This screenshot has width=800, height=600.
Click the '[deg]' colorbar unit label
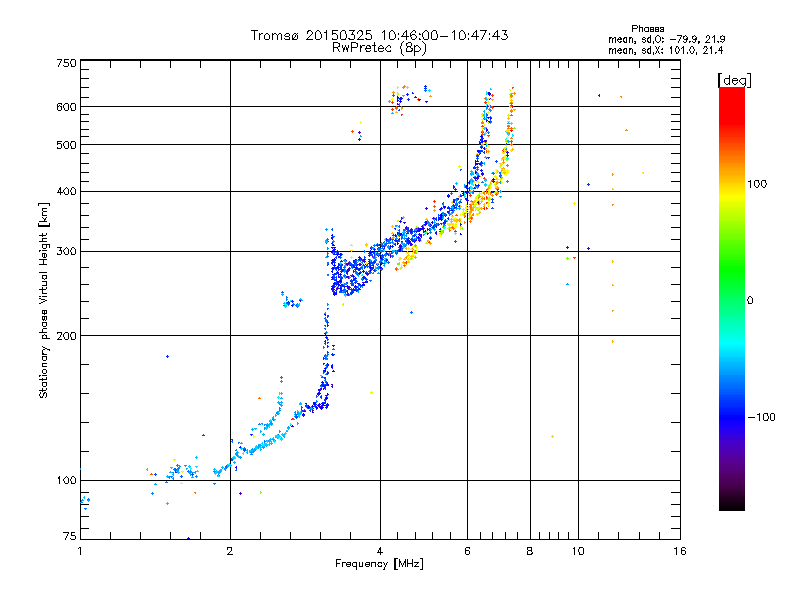point(734,80)
